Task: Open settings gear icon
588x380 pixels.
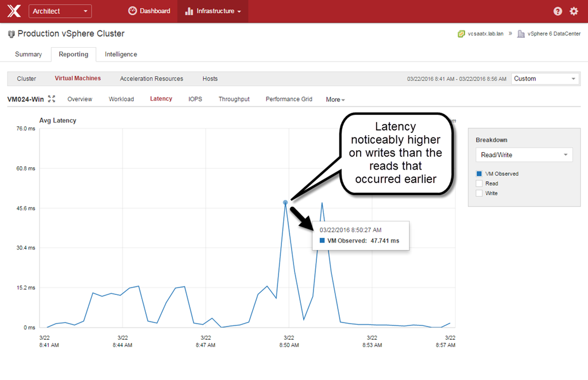Action: (574, 11)
